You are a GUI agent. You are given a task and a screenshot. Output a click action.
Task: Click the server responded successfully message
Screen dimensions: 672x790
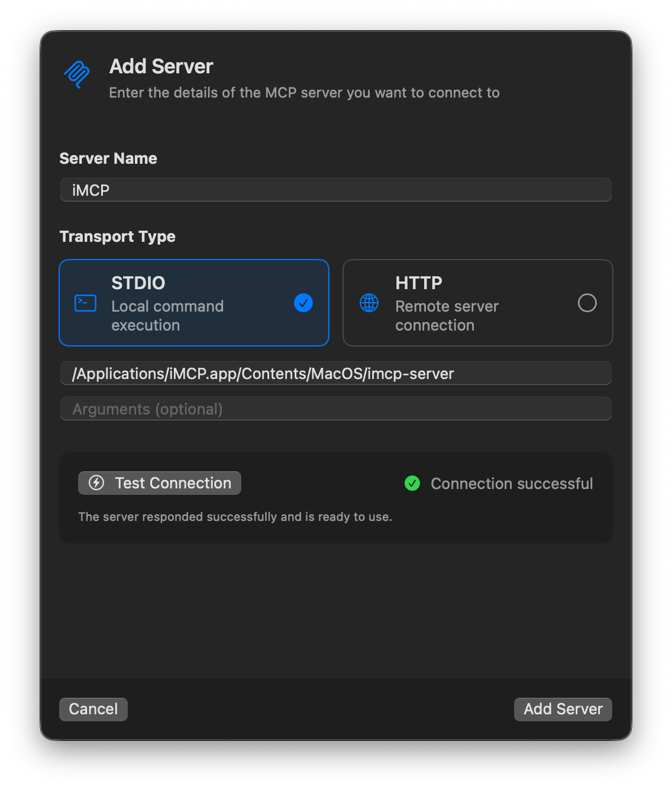point(235,516)
